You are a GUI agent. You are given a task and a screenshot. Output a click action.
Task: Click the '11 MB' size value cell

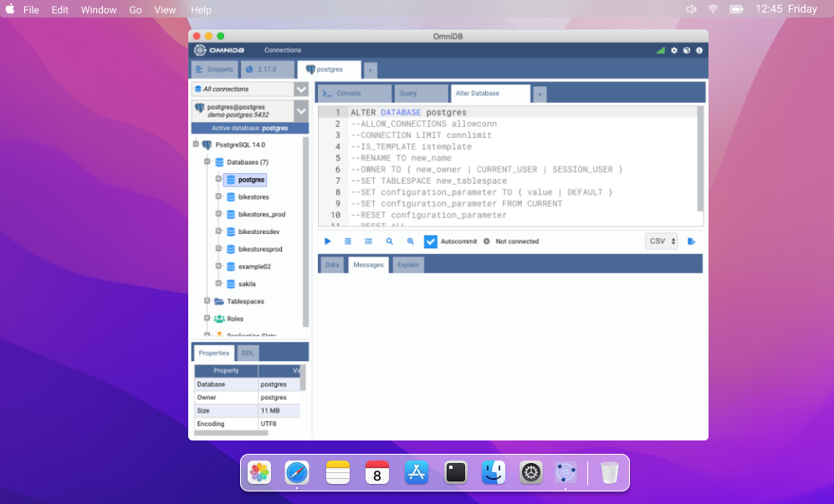click(279, 411)
